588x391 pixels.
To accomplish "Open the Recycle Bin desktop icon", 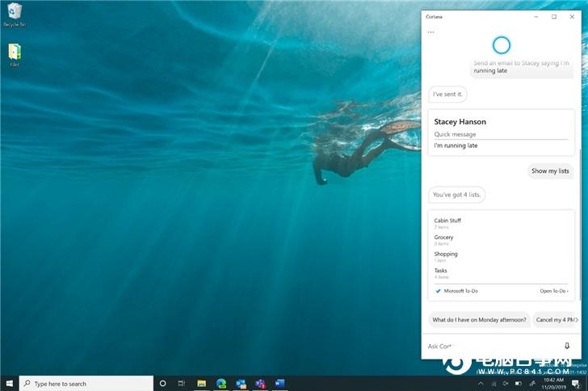I will 15,15.
